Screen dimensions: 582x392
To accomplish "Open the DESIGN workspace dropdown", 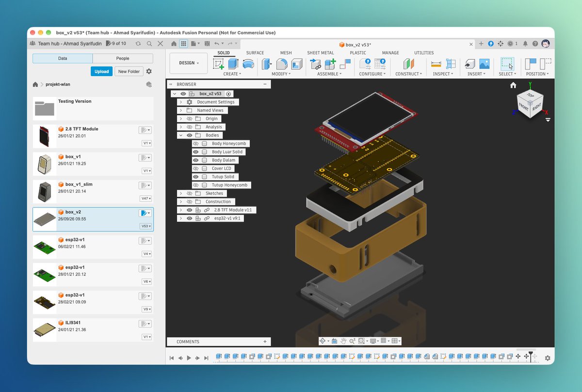I will click(189, 63).
